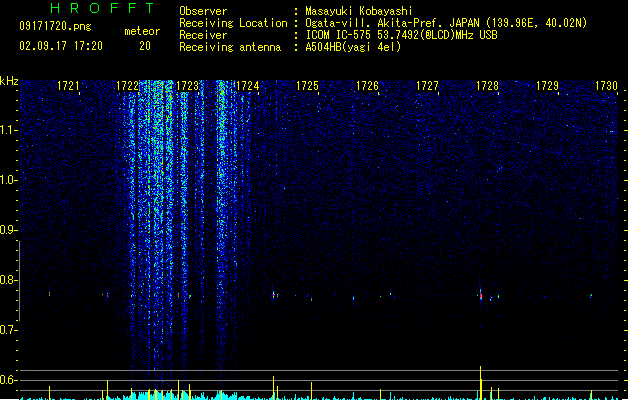Image resolution: width=629 pixels, height=400 pixels.
Task: Click the 1724 time marker
Action: point(248,86)
